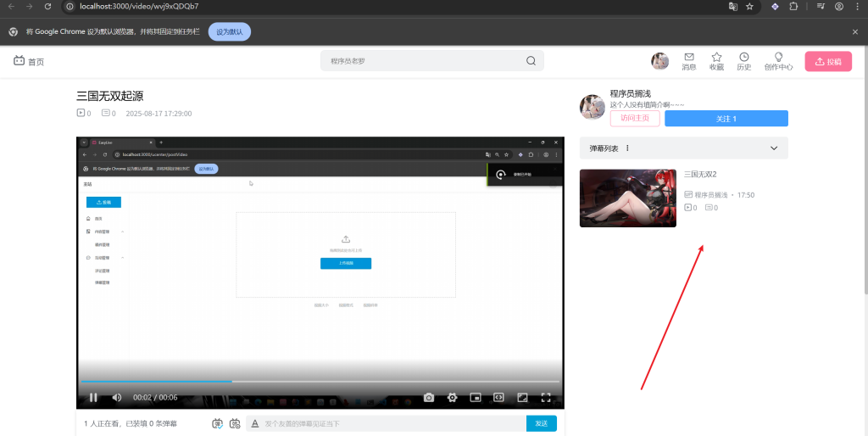Go to 创作中心 creator center
Image resolution: width=868 pixels, height=436 pixels.
click(x=778, y=61)
